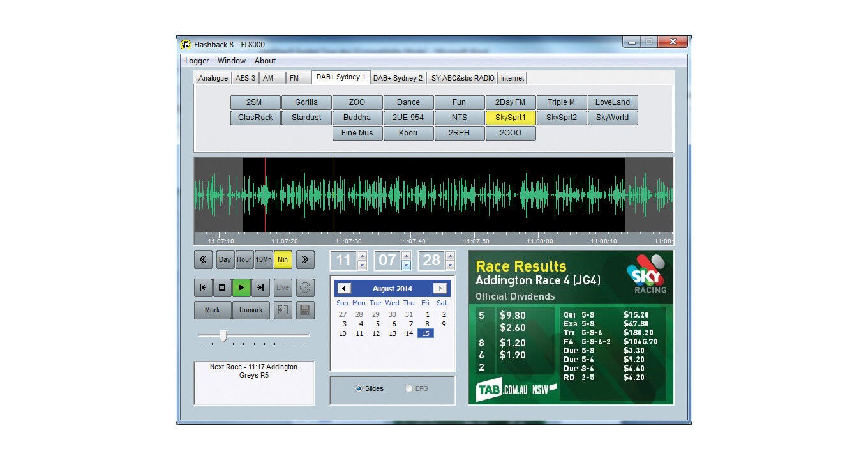Click the playback speed slider handle
Viewport: 868px width, 460px height.
tap(223, 335)
